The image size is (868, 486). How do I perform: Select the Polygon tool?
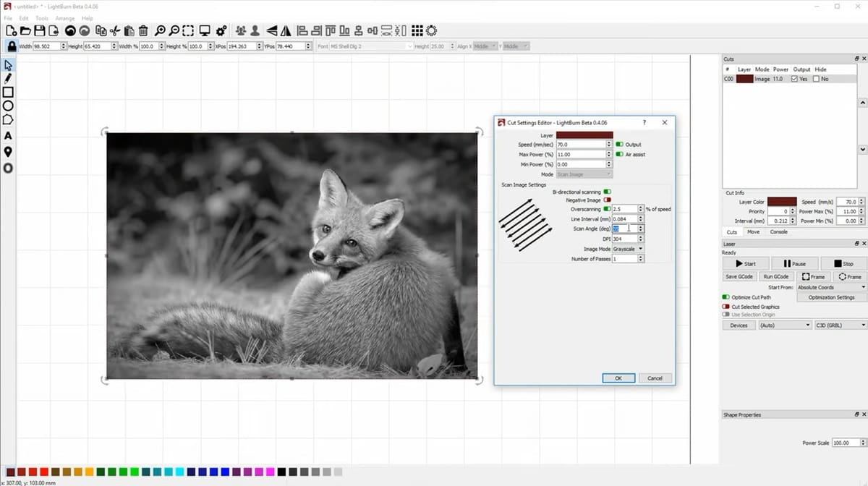(8, 119)
